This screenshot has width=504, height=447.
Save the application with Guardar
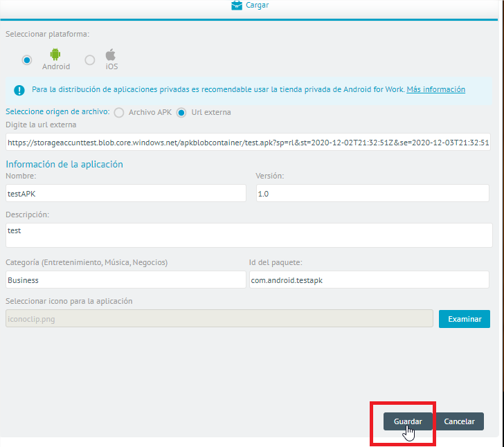click(408, 421)
